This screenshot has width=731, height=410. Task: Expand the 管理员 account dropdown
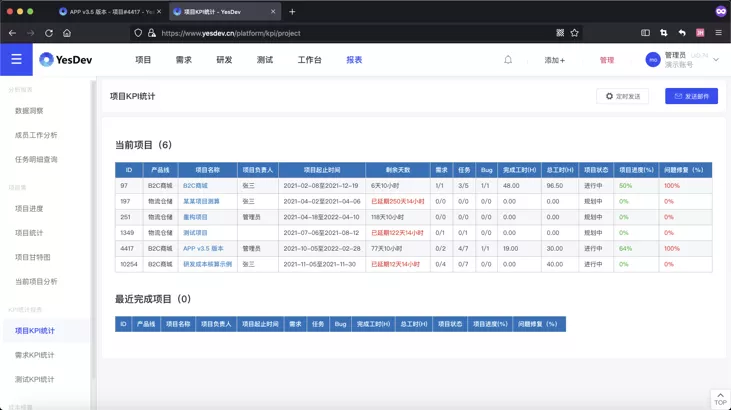point(716,60)
